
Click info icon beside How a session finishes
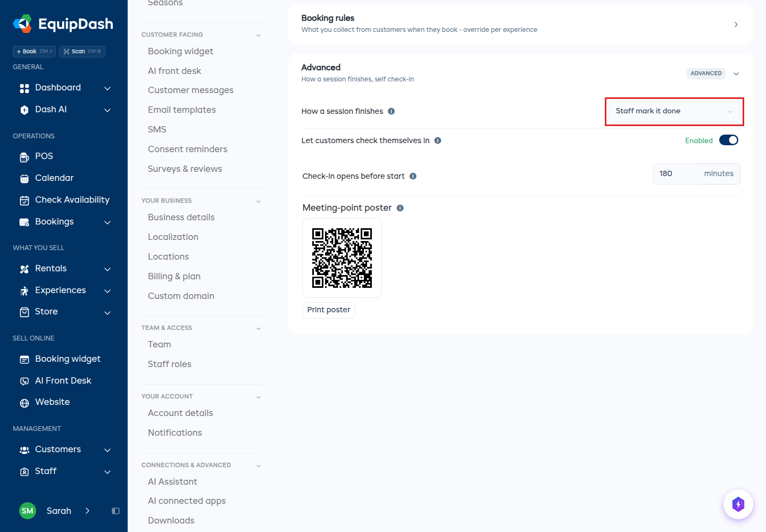[x=392, y=111]
